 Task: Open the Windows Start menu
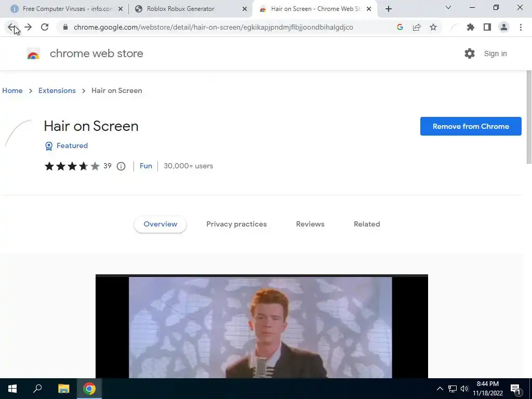pos(12,389)
